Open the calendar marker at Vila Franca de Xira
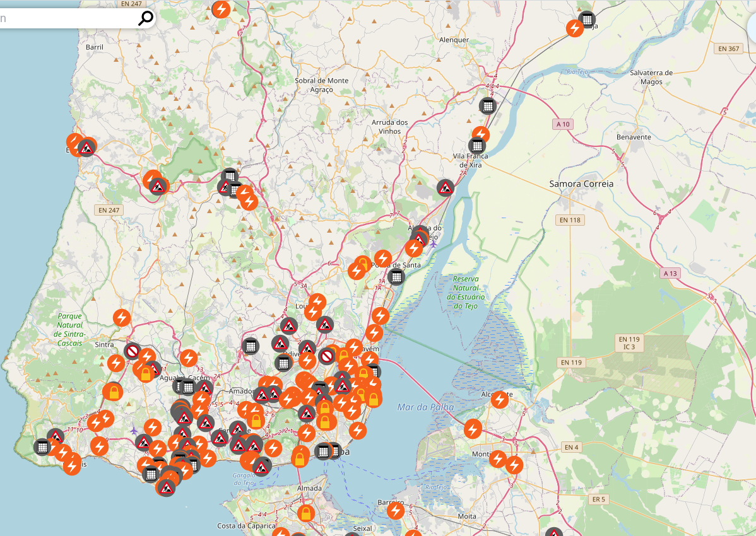Image resolution: width=756 pixels, height=536 pixels. click(477, 146)
